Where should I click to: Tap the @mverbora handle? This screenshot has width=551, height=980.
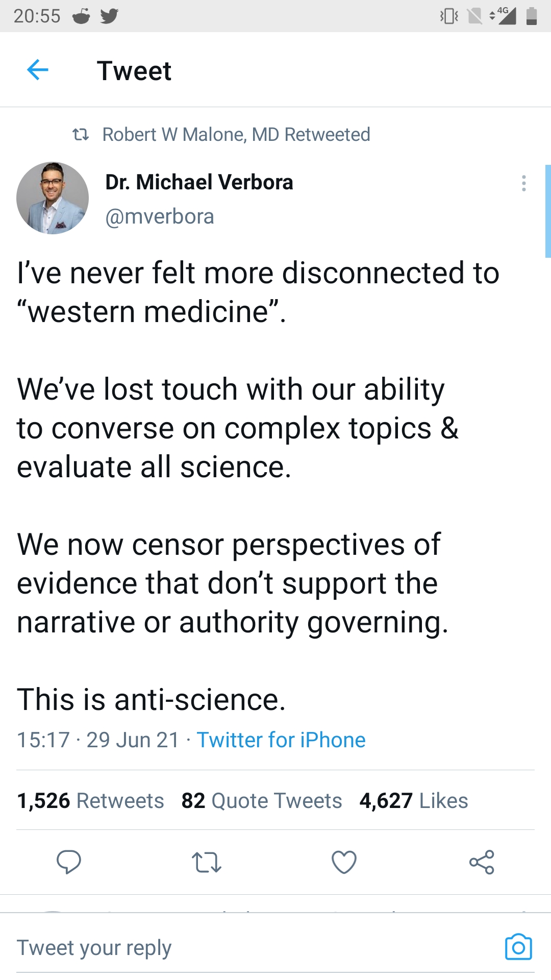[x=160, y=217]
